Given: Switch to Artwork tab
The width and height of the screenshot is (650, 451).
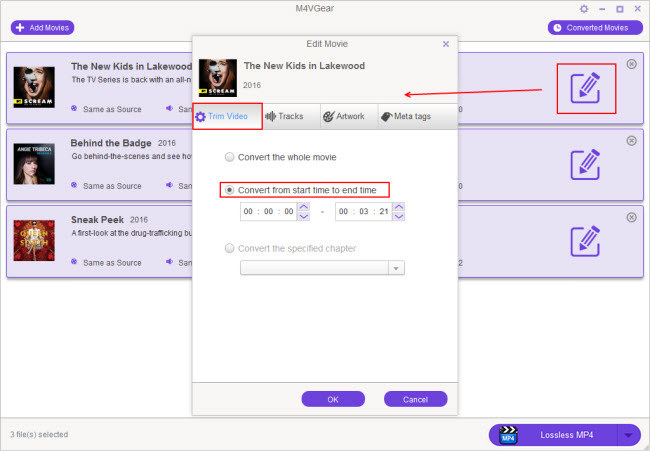Looking at the screenshot, I should 349,116.
